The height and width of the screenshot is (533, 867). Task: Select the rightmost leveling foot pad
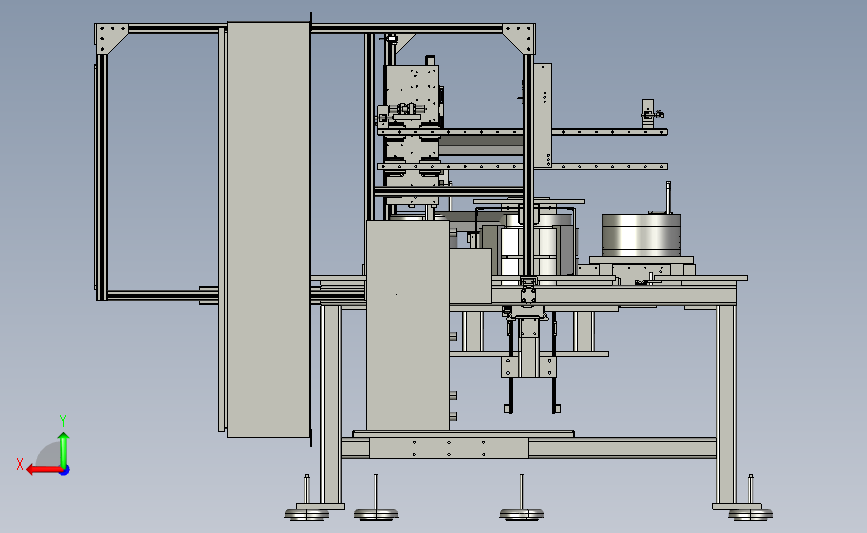750,515
